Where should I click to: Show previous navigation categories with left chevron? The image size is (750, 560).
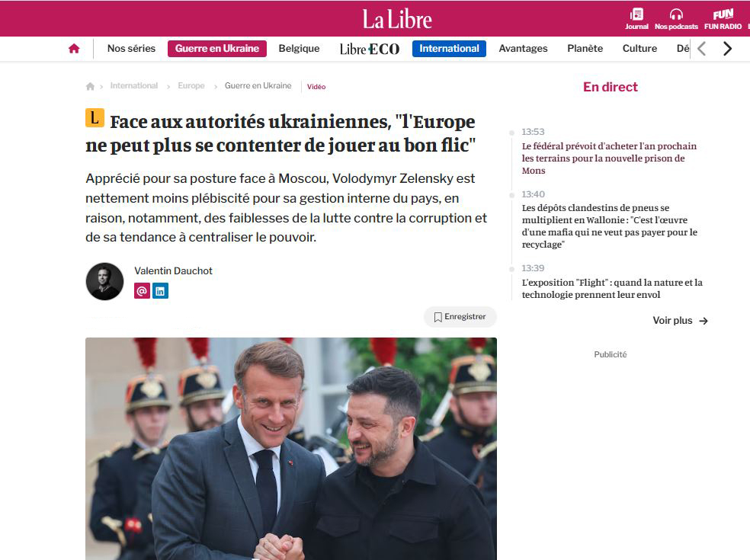(x=702, y=48)
